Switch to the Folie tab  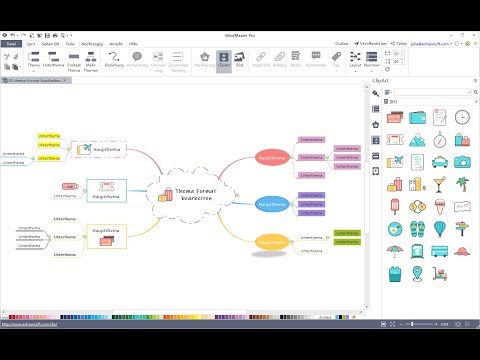click(x=70, y=44)
